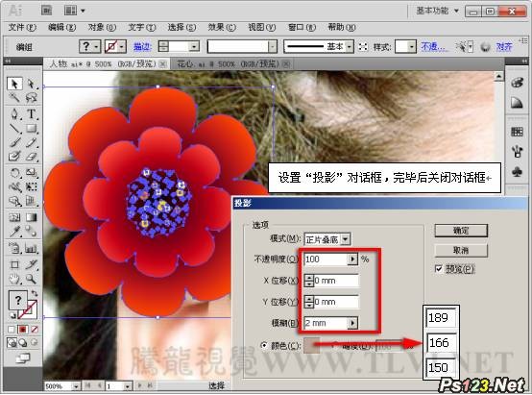The height and width of the screenshot is (395, 532).
Task: Open the 样式 style dropdown
Action: coord(412,46)
